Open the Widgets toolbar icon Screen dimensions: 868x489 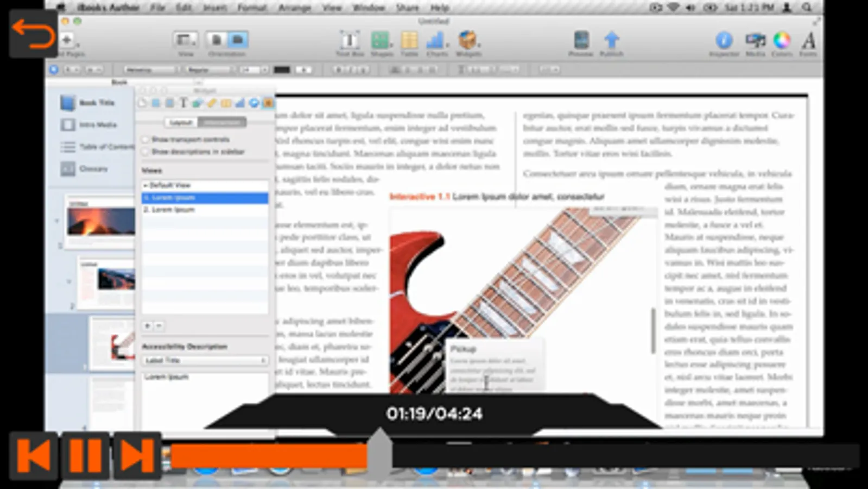pos(467,40)
